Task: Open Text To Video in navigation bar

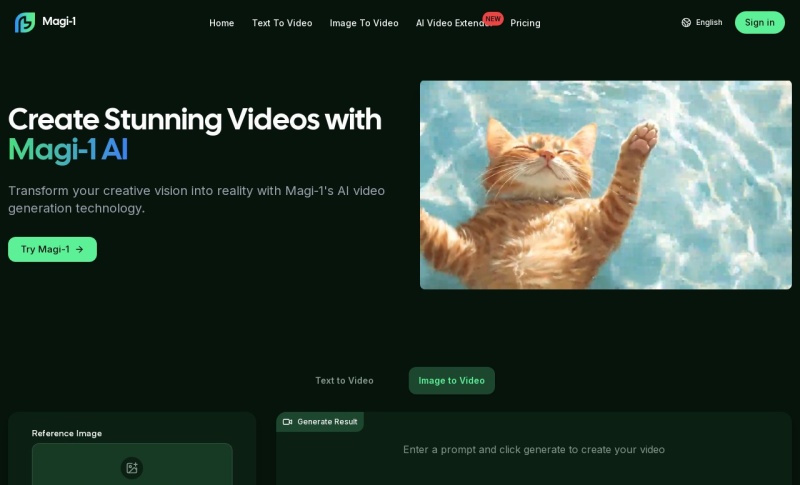Action: tap(282, 23)
